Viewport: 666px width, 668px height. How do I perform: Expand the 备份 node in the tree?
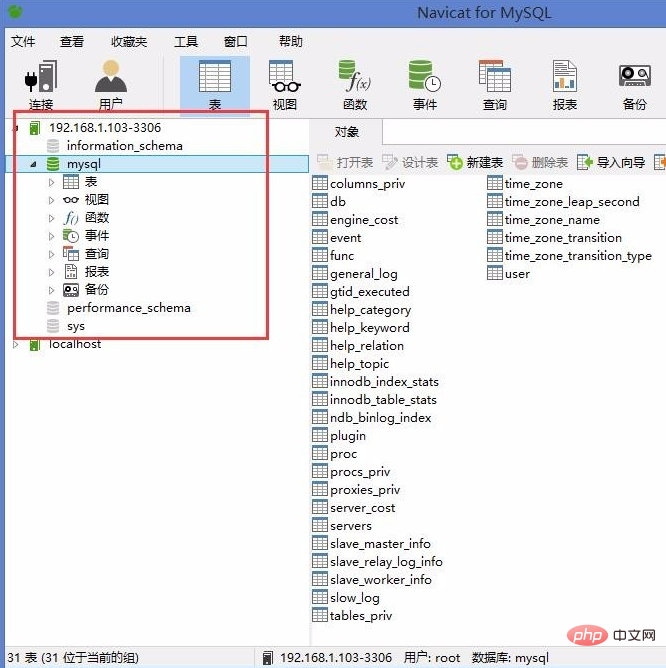click(51, 290)
